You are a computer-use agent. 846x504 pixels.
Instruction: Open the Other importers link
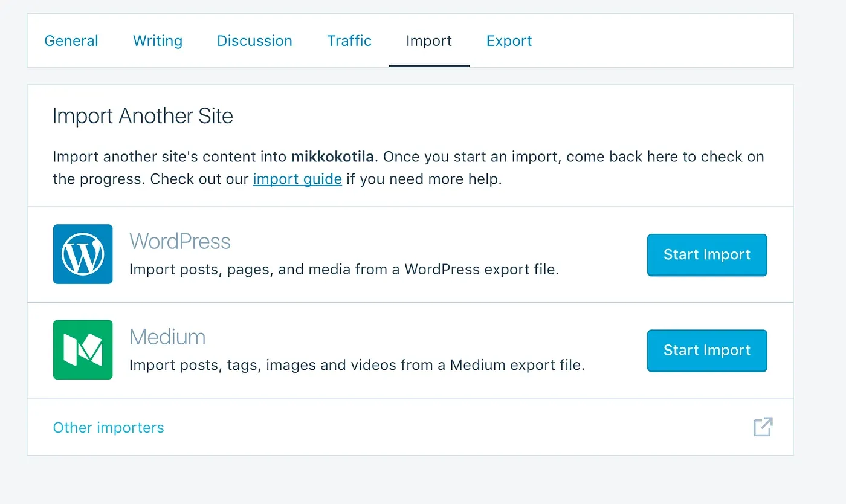click(109, 428)
